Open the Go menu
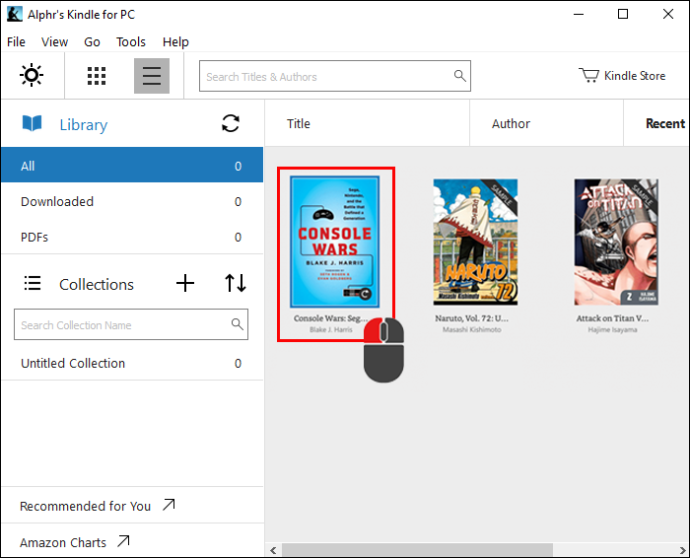 pyautogui.click(x=92, y=42)
